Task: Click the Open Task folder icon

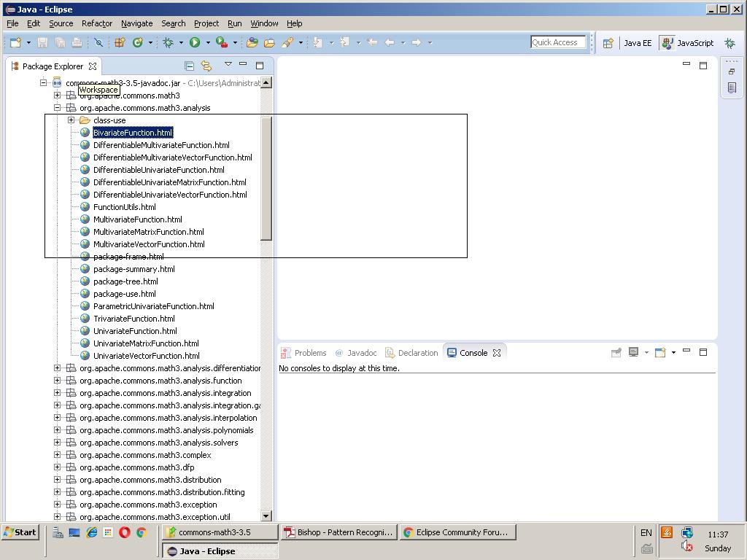Action: pyautogui.click(x=269, y=42)
